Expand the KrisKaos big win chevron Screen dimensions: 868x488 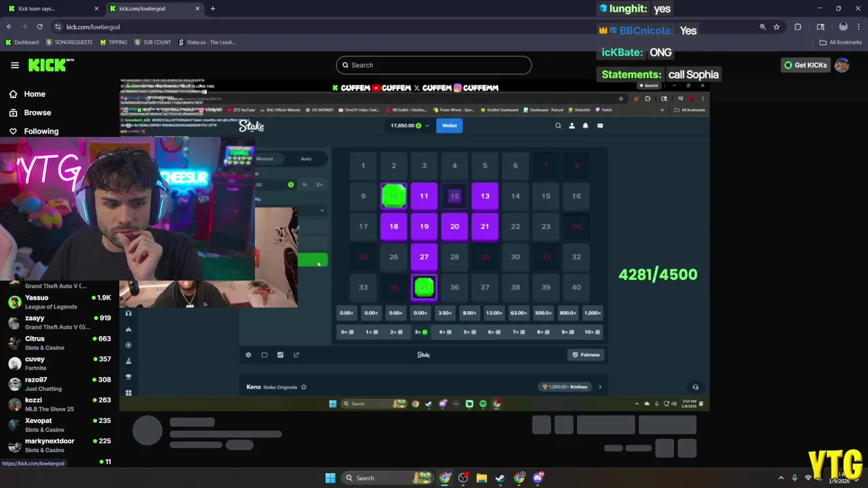click(x=599, y=387)
